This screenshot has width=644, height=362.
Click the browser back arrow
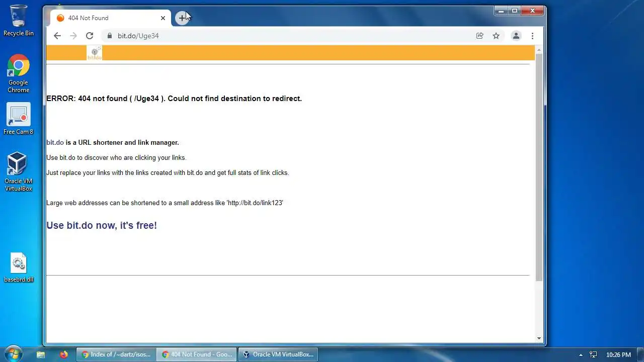click(x=57, y=36)
